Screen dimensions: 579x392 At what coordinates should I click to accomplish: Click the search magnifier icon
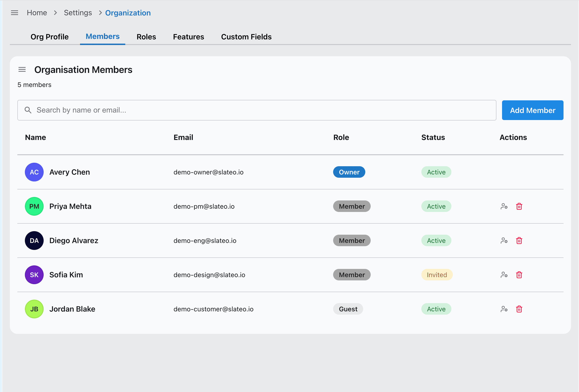tap(28, 110)
